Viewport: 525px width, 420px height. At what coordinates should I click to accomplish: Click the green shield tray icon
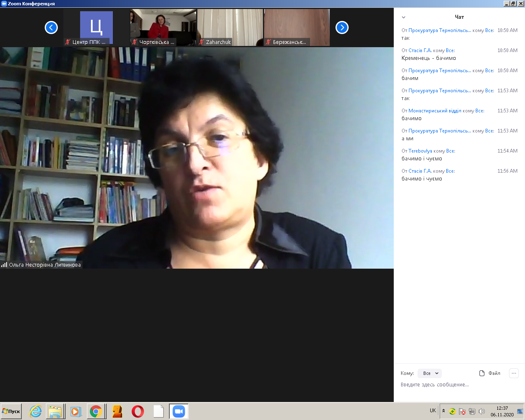click(x=452, y=411)
